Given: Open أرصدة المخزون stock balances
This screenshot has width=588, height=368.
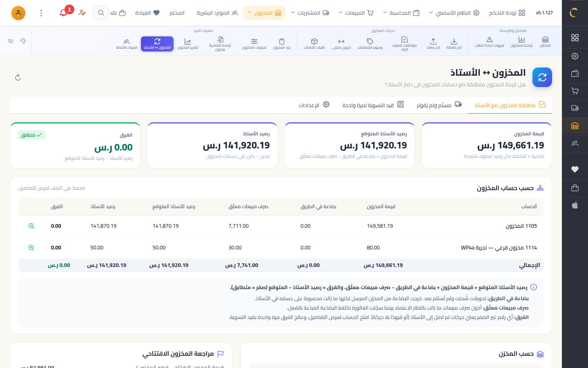Looking at the screenshot, I should pos(521,42).
